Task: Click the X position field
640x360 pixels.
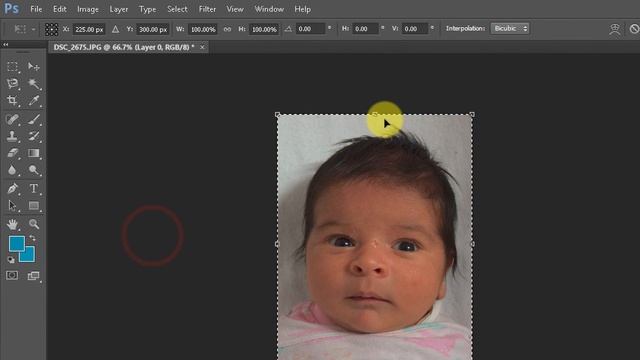Action: coord(89,29)
